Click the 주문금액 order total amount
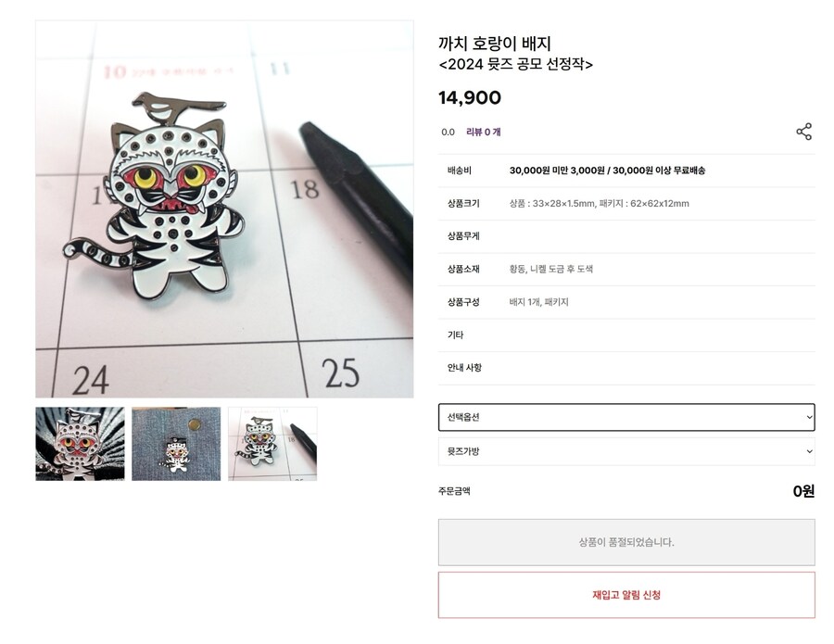 click(804, 492)
